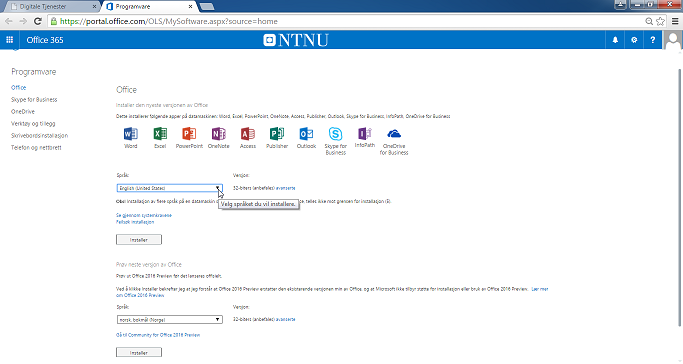683x364 pixels.
Task: Open the Chrome hamburger menu
Action: click(x=675, y=21)
